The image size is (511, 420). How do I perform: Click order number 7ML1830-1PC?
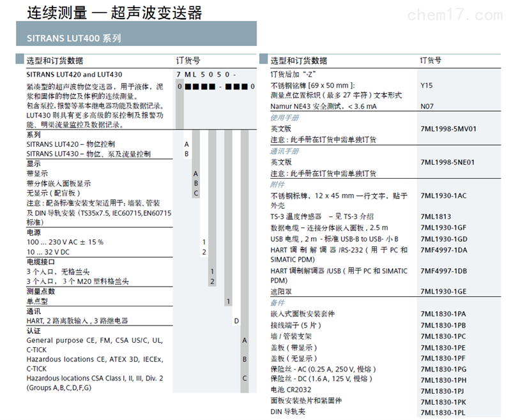(x=443, y=336)
